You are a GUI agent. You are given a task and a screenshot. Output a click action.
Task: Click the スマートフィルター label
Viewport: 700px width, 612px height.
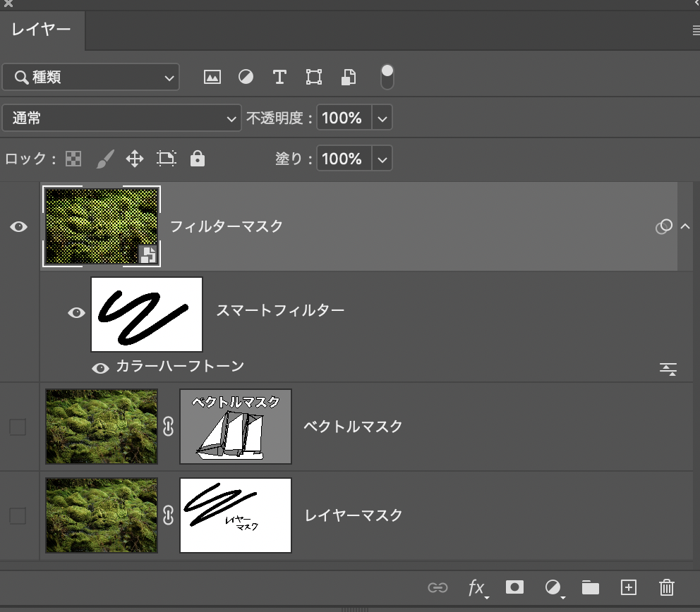tap(280, 310)
